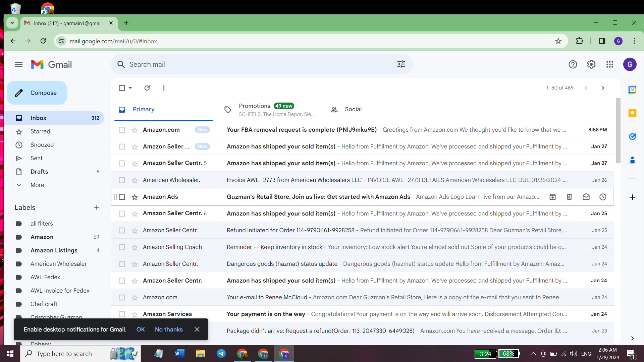
Task: Open Gmail Settings gear icon
Action: 591,64
